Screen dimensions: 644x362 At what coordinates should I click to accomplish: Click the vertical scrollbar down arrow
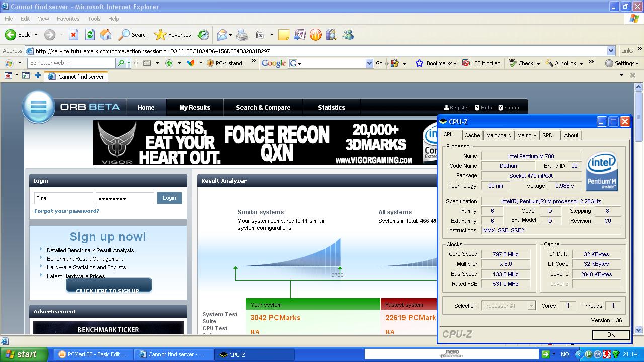pos(639,330)
